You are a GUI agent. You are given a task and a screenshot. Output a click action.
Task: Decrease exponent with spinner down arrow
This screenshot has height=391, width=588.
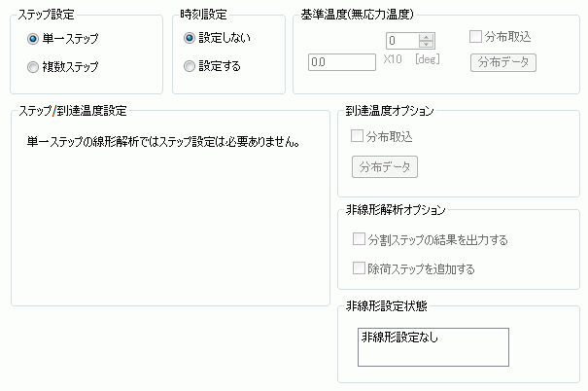[x=427, y=46]
